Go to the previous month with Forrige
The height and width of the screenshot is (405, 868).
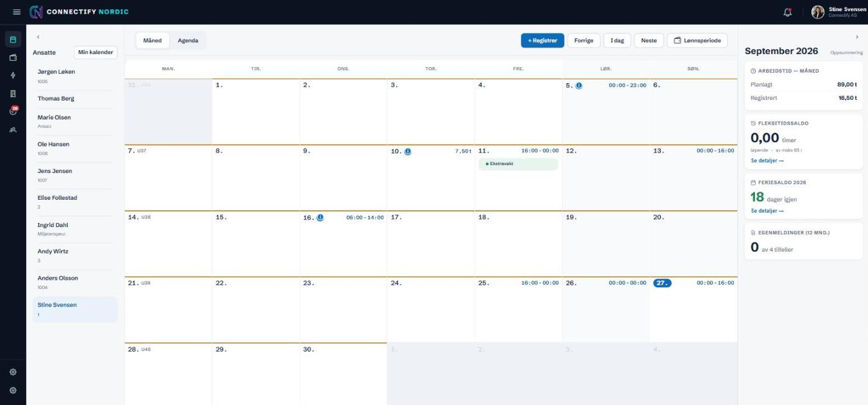tap(584, 40)
